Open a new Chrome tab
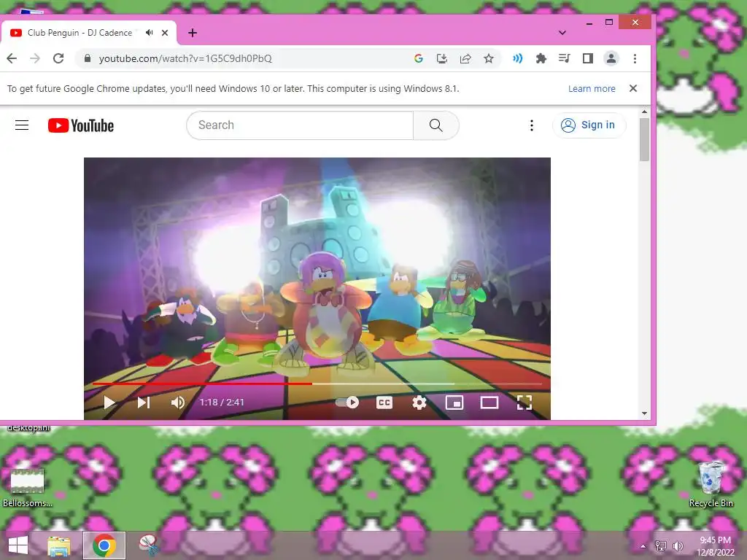This screenshot has height=560, width=747. [x=193, y=33]
